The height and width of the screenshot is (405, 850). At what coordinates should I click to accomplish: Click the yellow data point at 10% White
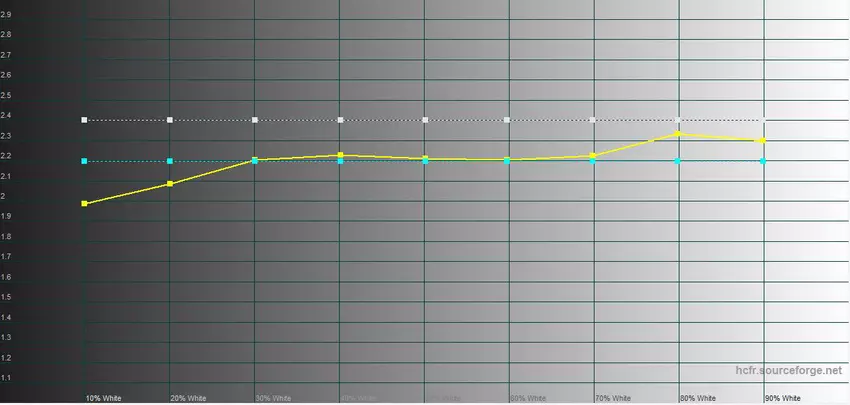(85, 204)
